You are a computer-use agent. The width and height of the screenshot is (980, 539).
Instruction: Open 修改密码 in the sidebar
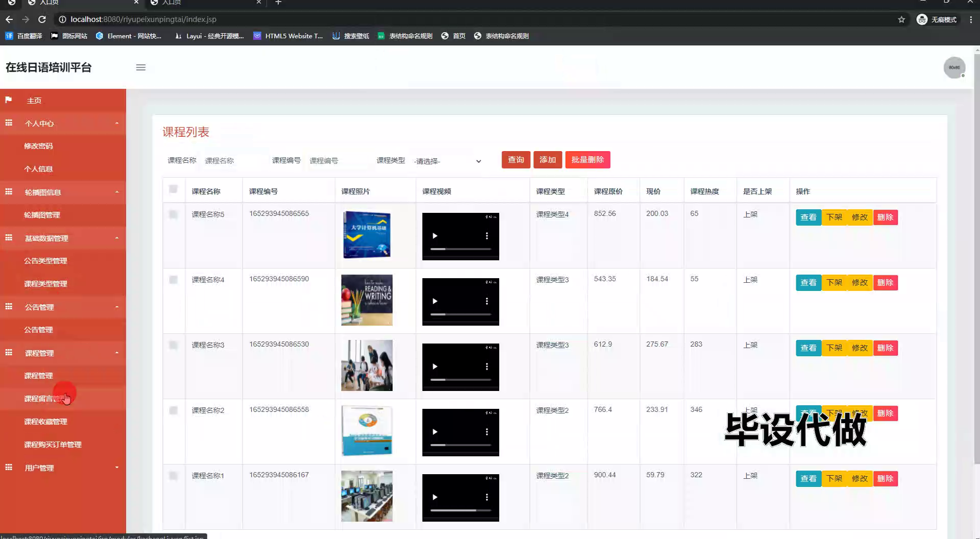click(x=38, y=146)
